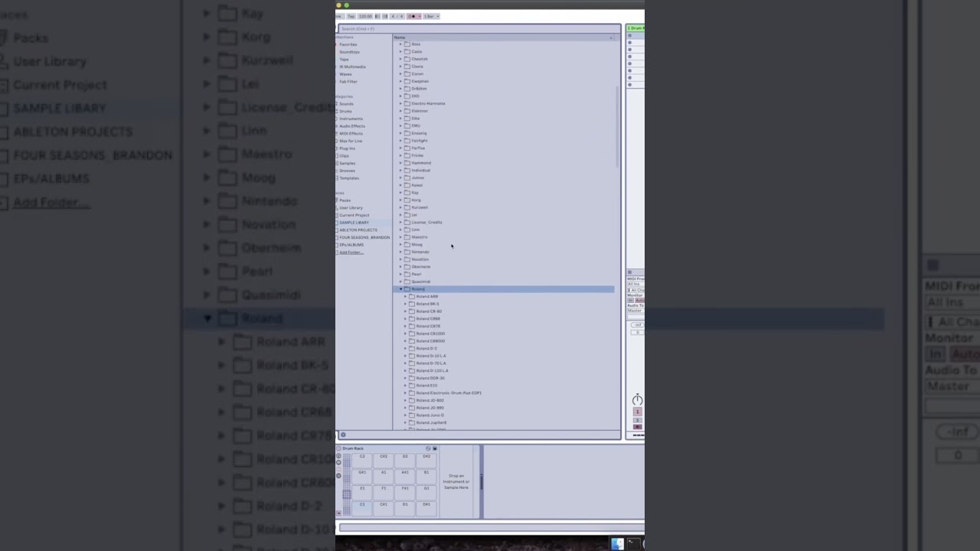
Task: Click the browser vertical scrollbar
Action: pos(618,126)
